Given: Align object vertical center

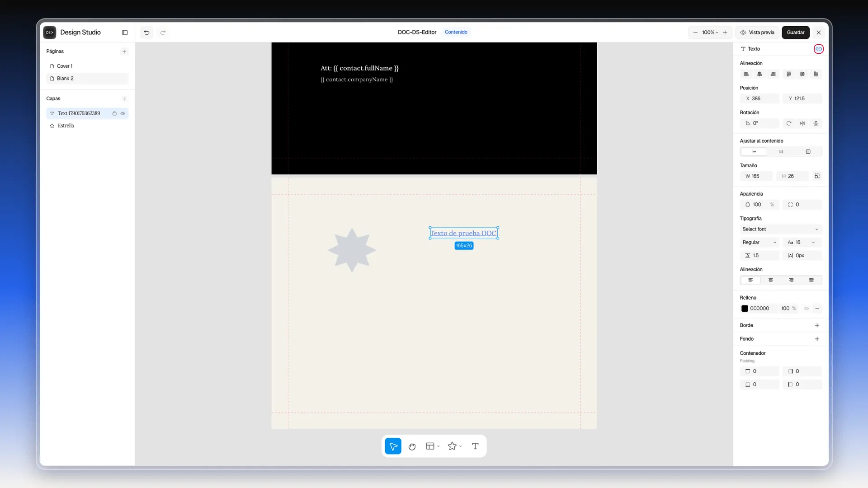Looking at the screenshot, I should 802,74.
